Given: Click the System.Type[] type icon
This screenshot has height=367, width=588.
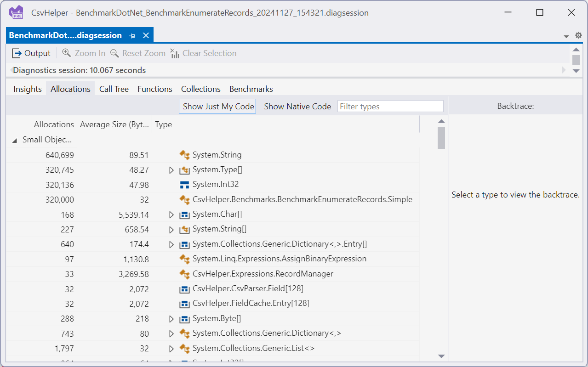Looking at the screenshot, I should tap(185, 170).
